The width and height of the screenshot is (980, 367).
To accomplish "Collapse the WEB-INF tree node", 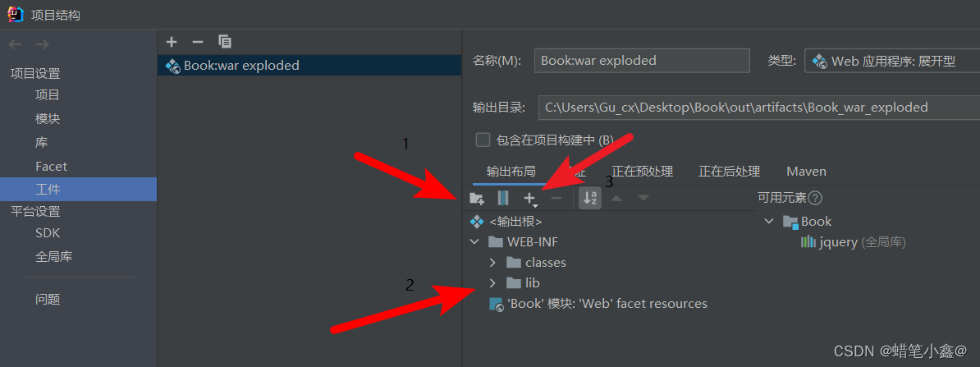I will coord(474,242).
